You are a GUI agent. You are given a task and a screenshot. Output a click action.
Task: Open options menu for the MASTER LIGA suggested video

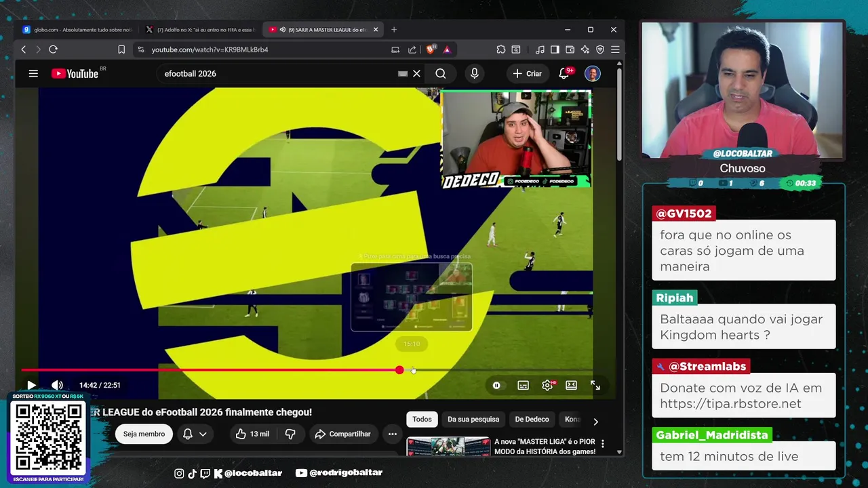[602, 444]
